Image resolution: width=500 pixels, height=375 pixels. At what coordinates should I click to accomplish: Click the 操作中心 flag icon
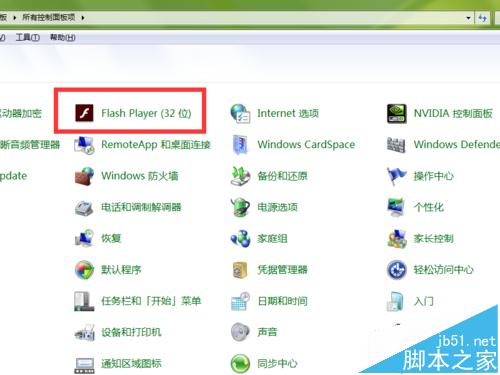click(396, 176)
